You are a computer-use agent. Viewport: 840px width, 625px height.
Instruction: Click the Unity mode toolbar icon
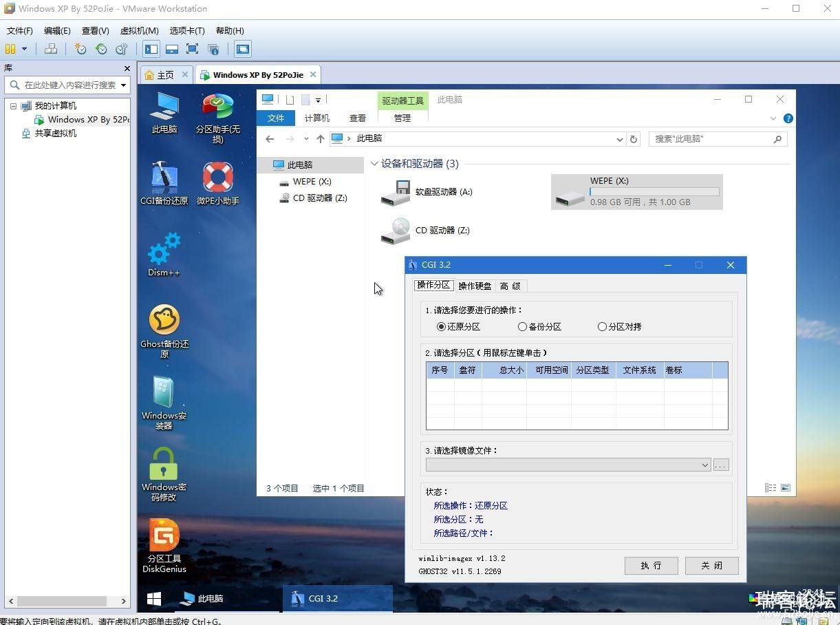tap(213, 49)
